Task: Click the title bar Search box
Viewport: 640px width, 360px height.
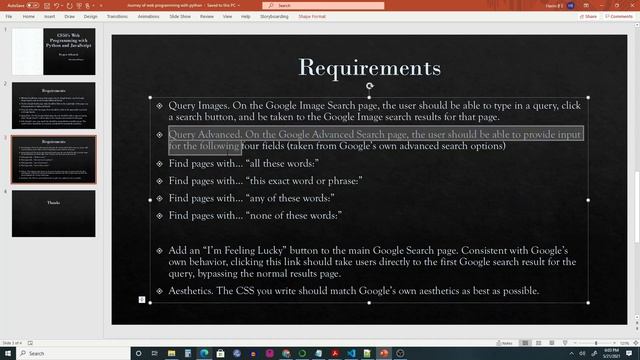Action: (x=323, y=6)
